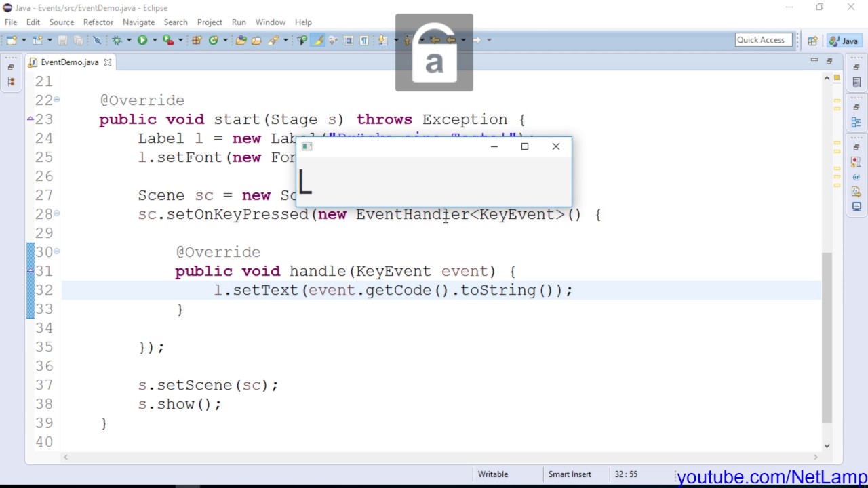The image size is (868, 488).
Task: Click the Run Last Tool/coverage icon
Action: [x=167, y=41]
